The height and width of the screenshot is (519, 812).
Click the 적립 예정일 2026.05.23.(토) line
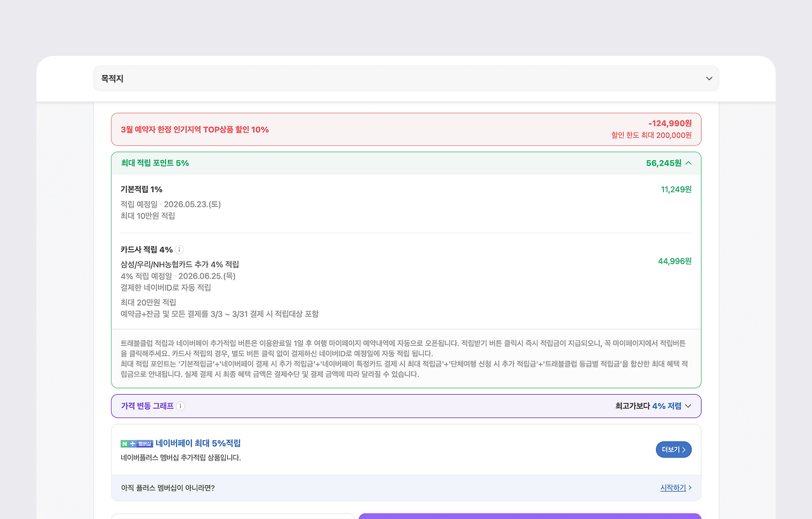[x=171, y=204]
